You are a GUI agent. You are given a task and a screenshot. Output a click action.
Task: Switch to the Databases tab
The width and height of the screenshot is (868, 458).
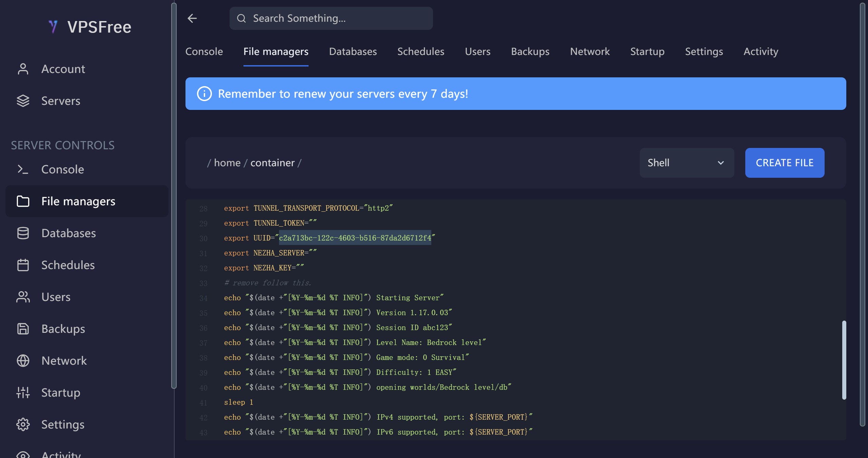point(353,52)
